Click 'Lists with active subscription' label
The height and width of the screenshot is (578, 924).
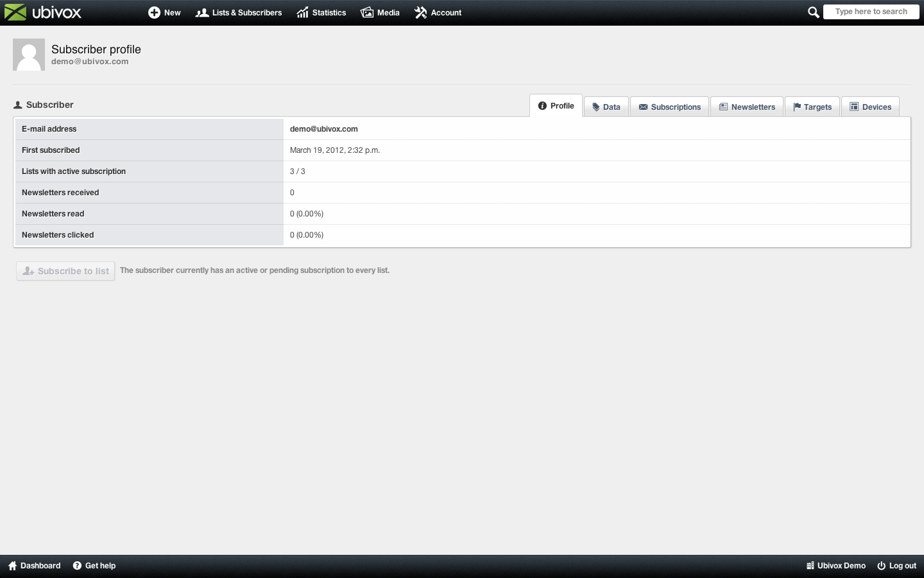point(74,171)
